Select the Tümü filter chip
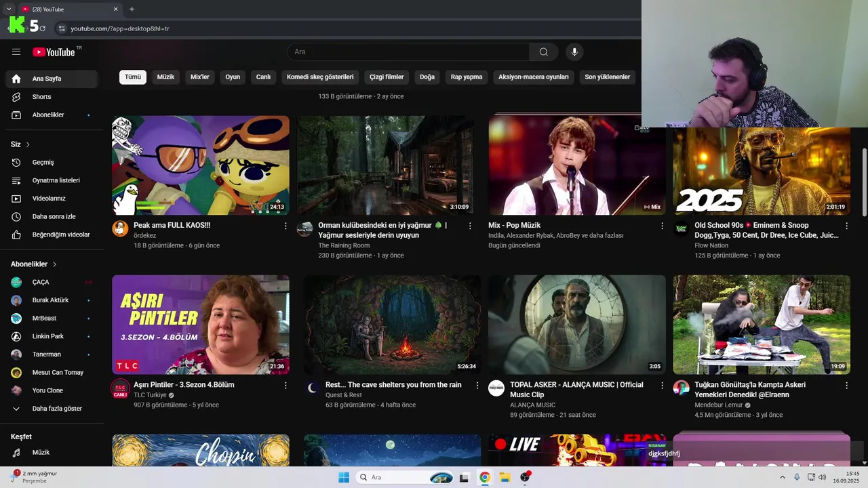The width and height of the screenshot is (868, 488). pos(133,77)
